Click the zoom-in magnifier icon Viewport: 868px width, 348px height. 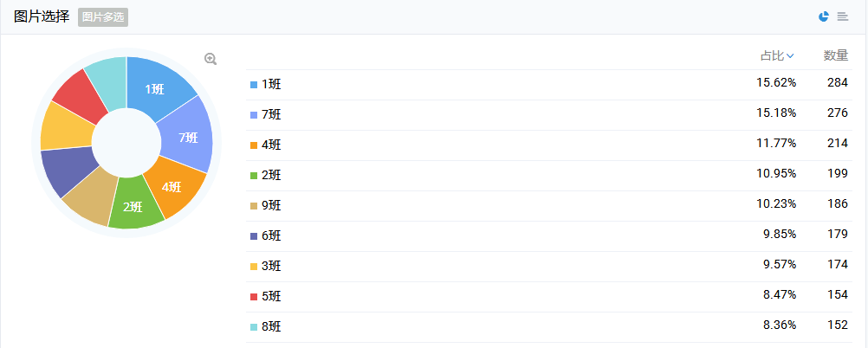click(210, 59)
